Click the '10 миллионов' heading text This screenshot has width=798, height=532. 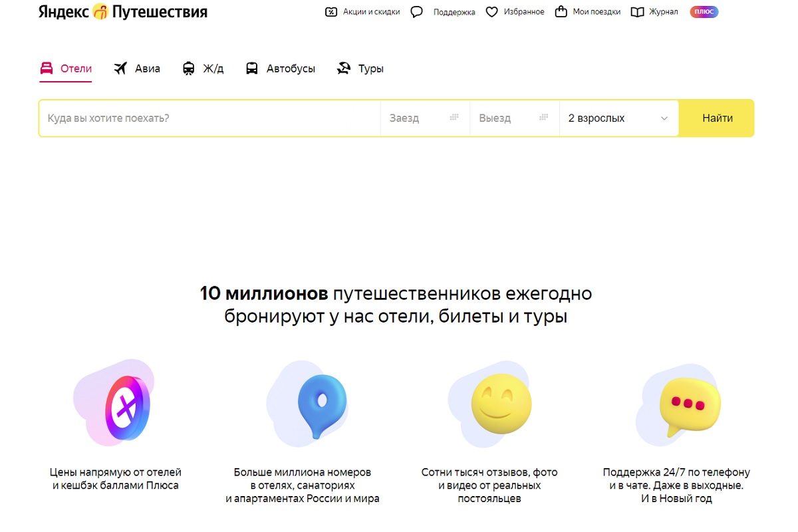(x=264, y=293)
